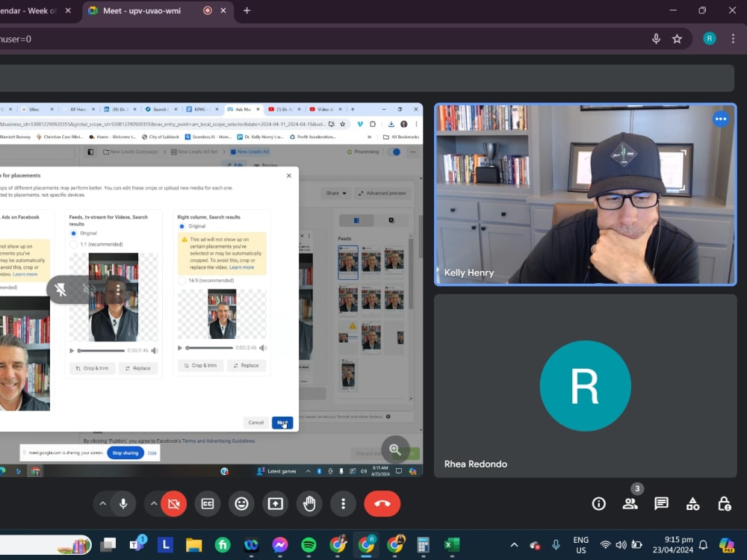This screenshot has height=560, width=747.
Task: Open File Explorer from taskbar
Action: tap(194, 544)
